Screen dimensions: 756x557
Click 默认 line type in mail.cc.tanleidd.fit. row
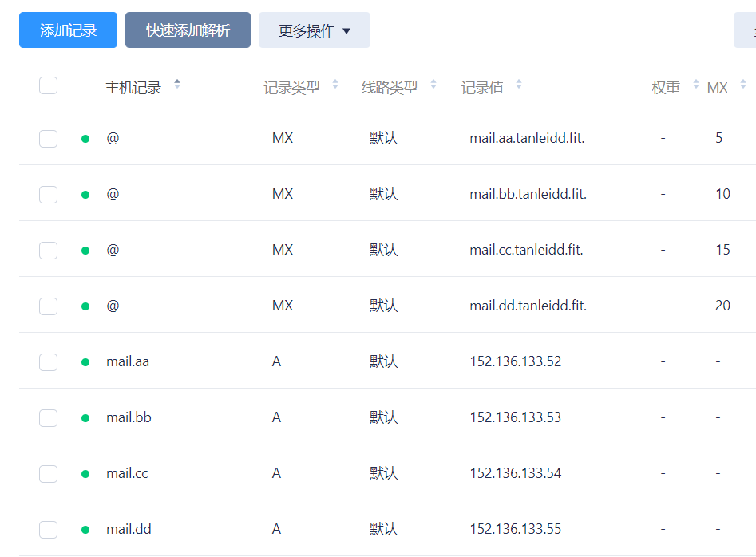tap(384, 250)
